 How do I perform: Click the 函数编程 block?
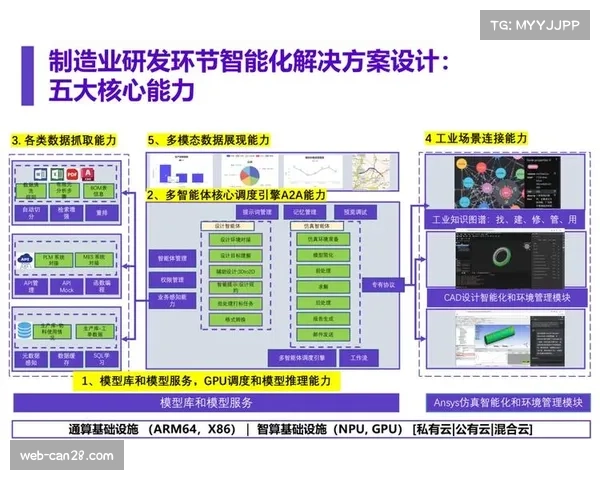(x=102, y=287)
